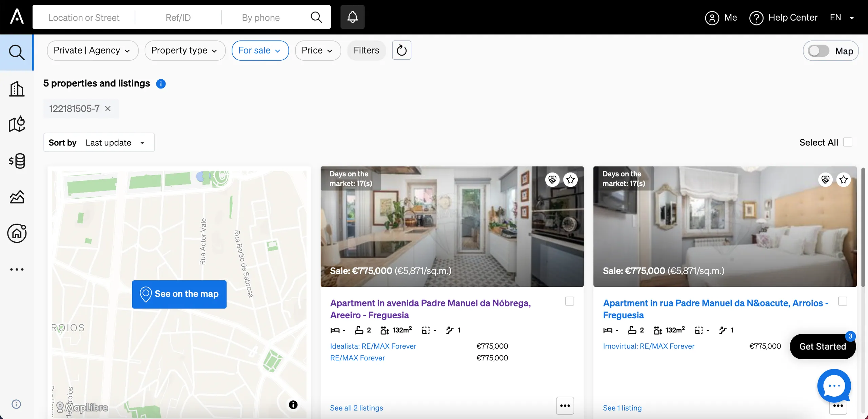Open the market trends chart icon in sidebar
The width and height of the screenshot is (868, 419).
coord(17,197)
